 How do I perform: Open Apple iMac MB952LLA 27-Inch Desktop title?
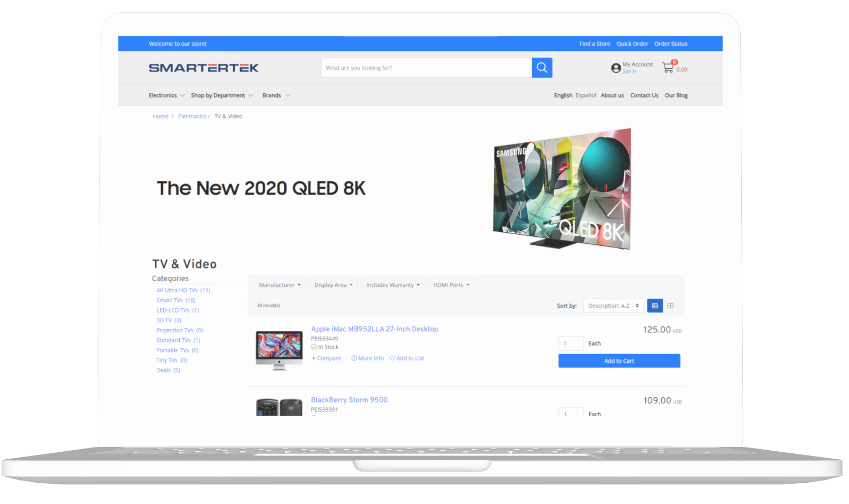tap(374, 329)
